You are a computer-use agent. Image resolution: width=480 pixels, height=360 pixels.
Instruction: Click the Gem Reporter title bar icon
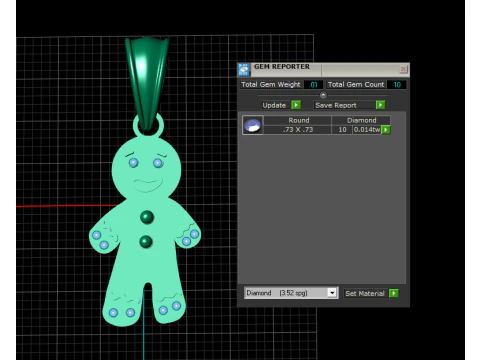244,69
